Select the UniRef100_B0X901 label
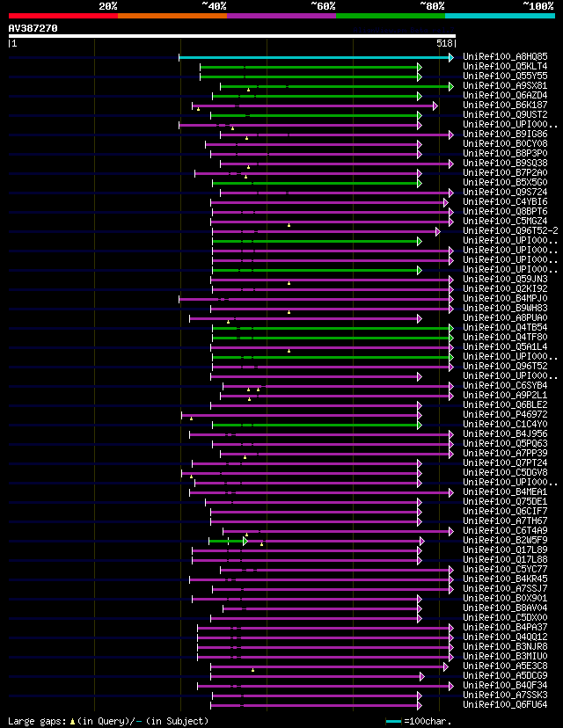 (506, 598)
